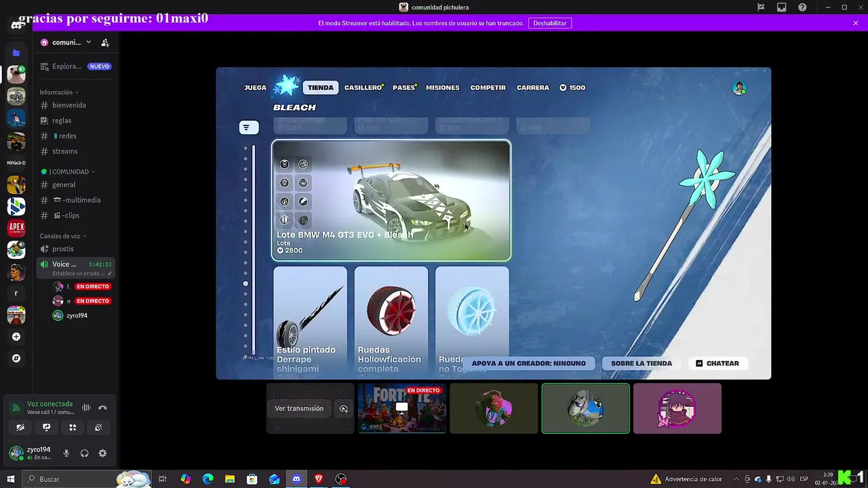Collapse the Información category
868x488 pixels.
tap(59, 92)
